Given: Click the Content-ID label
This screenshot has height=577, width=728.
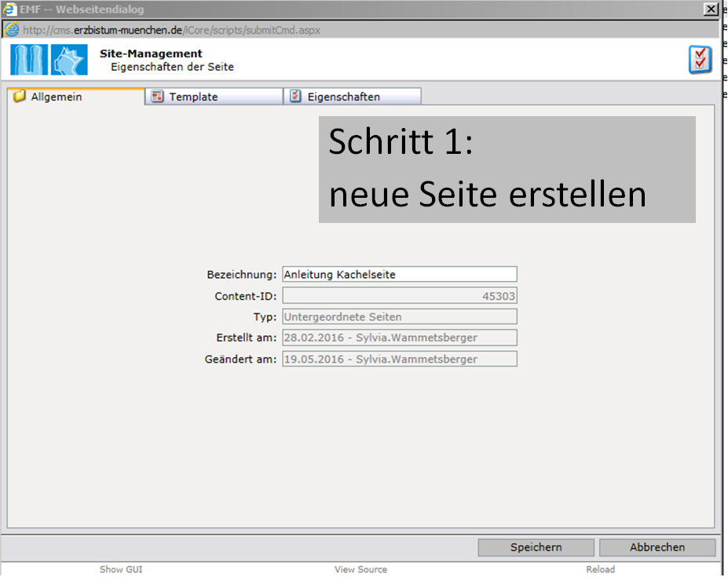Looking at the screenshot, I should (x=246, y=296).
